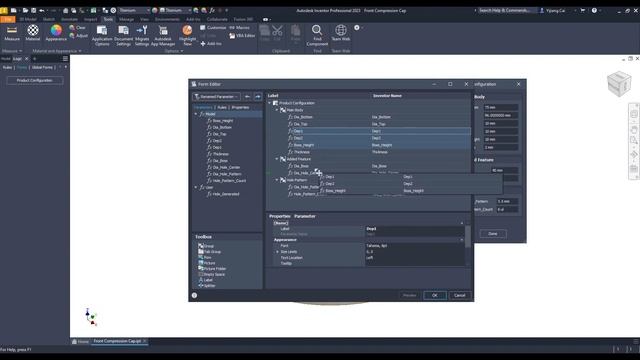The image size is (640, 360).
Task: Collapse the Main Body group
Action: click(x=277, y=110)
